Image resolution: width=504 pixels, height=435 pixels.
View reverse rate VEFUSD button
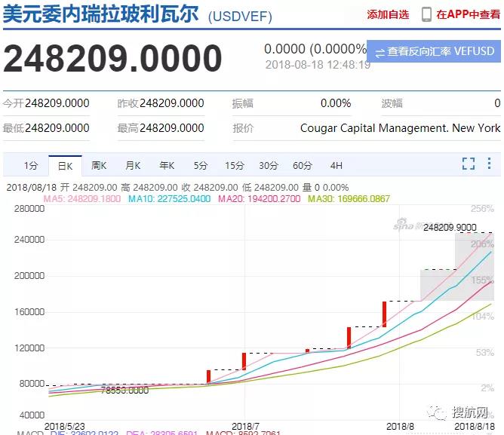(x=432, y=52)
